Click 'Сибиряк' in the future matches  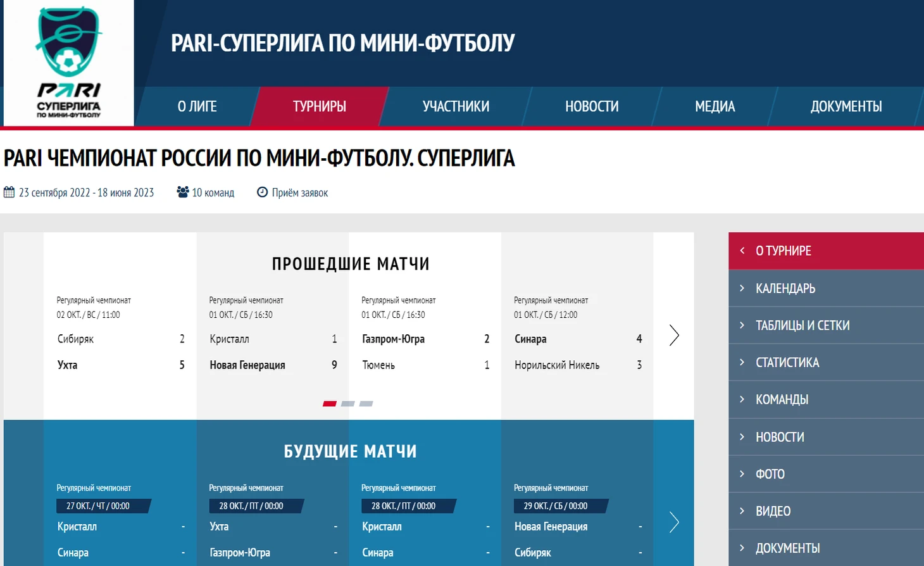pos(532,552)
